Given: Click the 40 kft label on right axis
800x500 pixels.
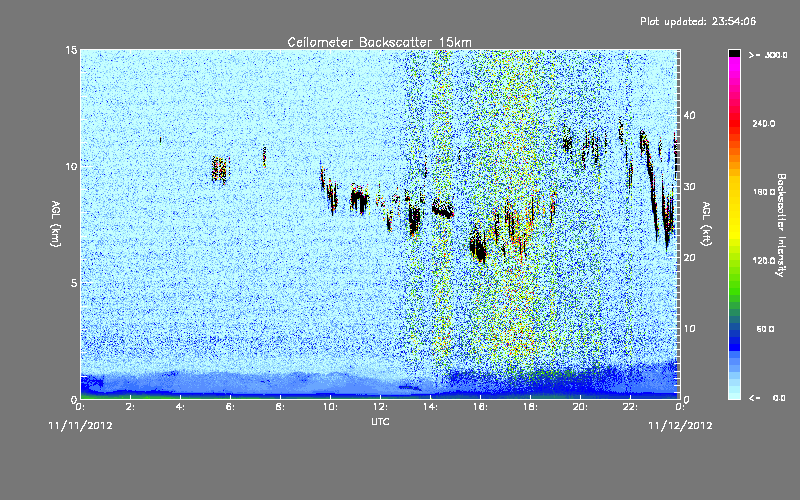Looking at the screenshot, I should coord(689,115).
